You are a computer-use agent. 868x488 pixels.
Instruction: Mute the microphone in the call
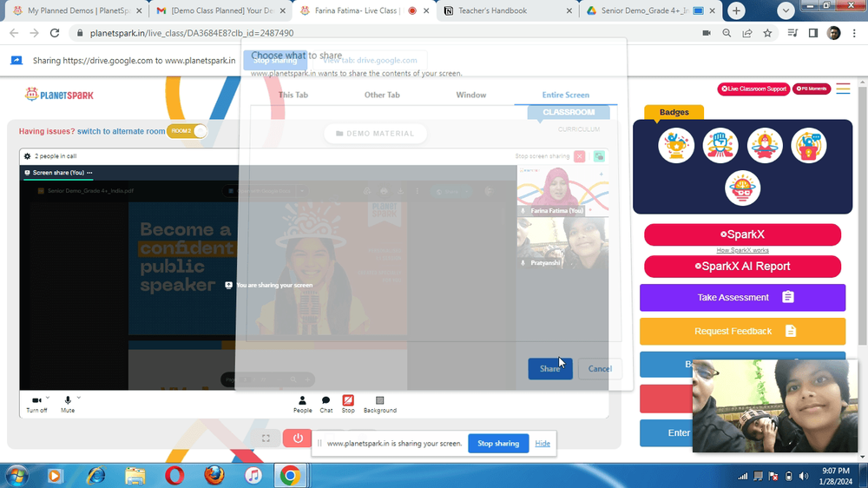click(68, 405)
